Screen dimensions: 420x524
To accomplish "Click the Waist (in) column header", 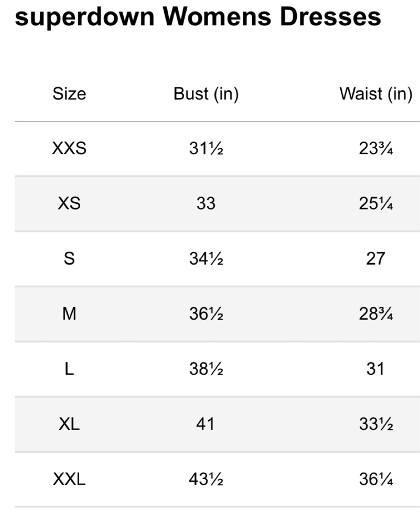I will coord(376,94).
